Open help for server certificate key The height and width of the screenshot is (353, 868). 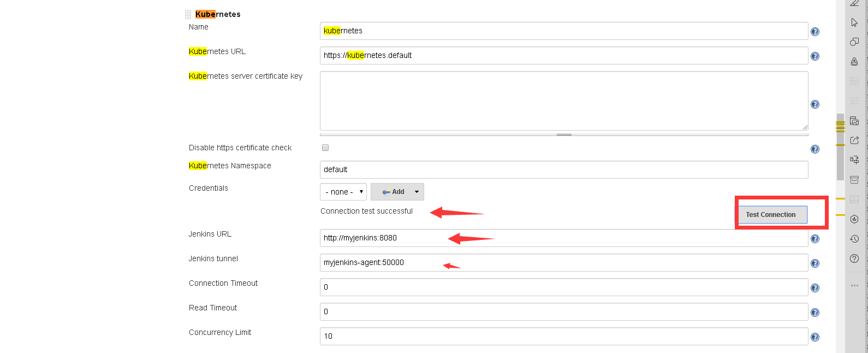tap(815, 104)
